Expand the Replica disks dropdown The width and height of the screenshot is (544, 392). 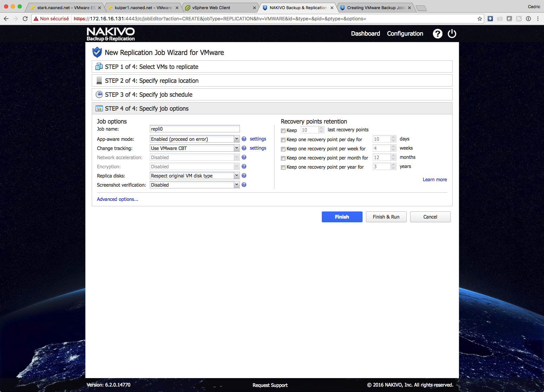point(195,176)
